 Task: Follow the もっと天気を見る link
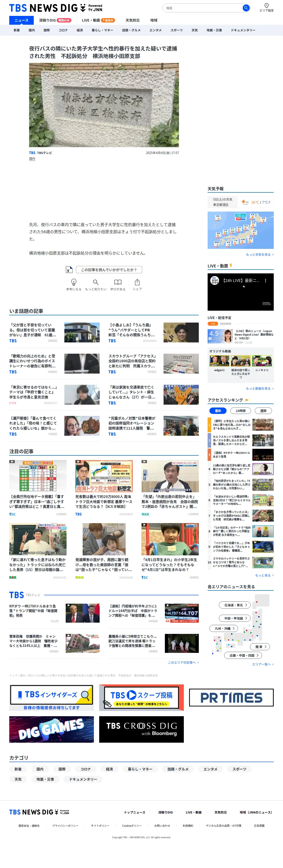tap(259, 255)
